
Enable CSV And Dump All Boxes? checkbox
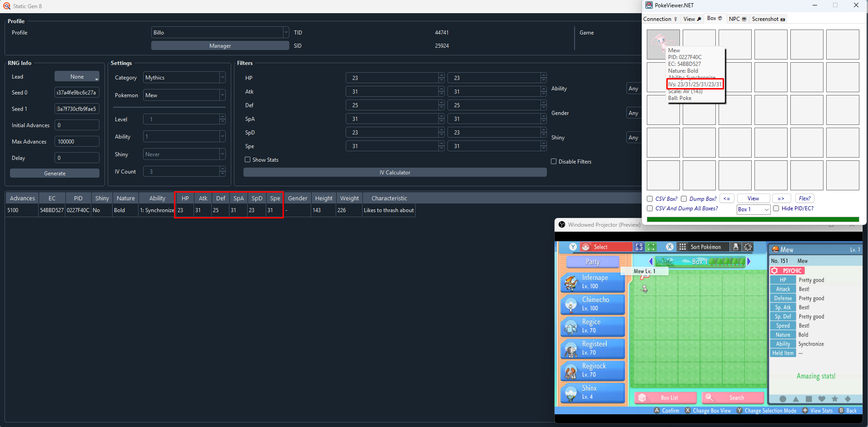coord(650,209)
